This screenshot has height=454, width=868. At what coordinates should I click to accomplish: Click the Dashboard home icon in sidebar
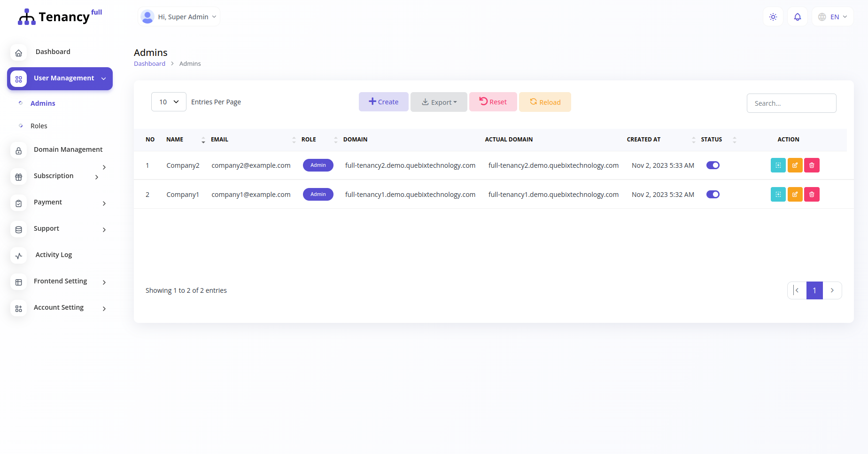[x=18, y=53]
